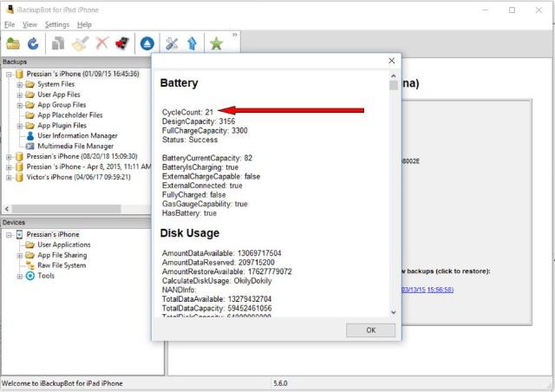
Task: Expand the System Files folder node
Action: click(19, 84)
